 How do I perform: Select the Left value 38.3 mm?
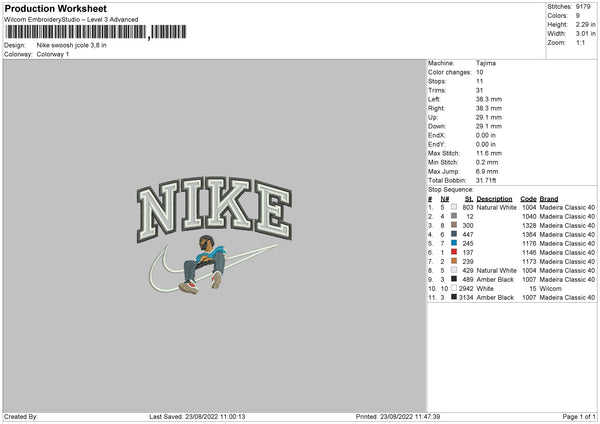pyautogui.click(x=489, y=99)
